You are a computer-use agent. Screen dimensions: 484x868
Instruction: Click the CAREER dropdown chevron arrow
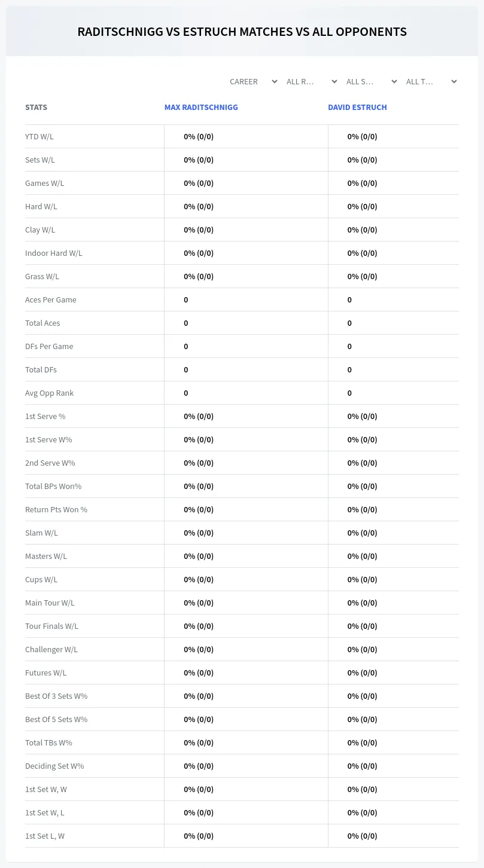point(275,81)
